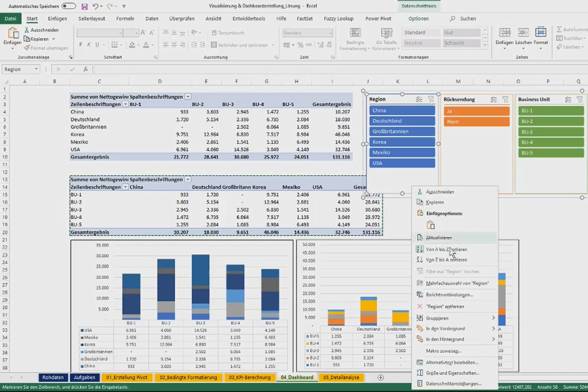Open Spaltenbeschriftungen filter dropdown in first pivot
588x392 pixels.
pos(188,97)
